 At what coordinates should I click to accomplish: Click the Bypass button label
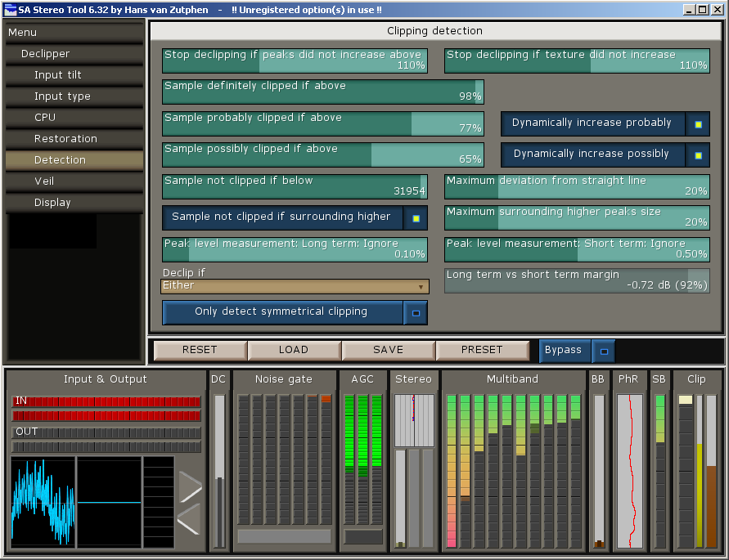[564, 350]
